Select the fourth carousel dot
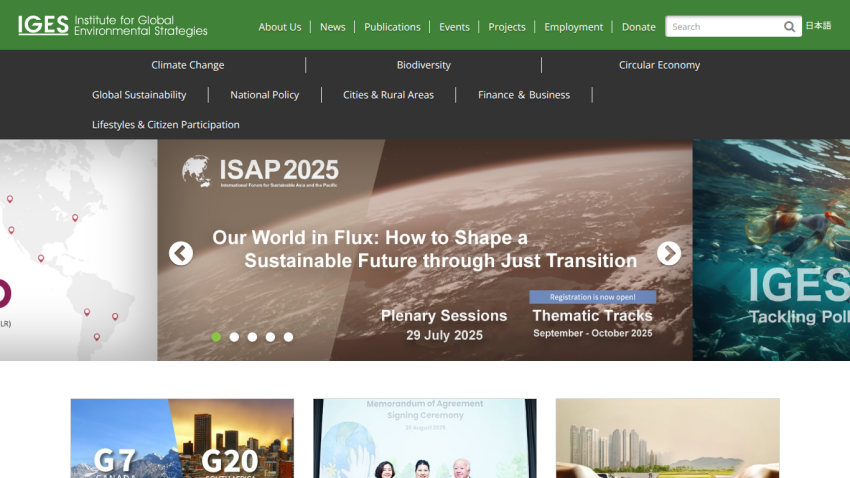The width and height of the screenshot is (850, 478). pos(270,337)
